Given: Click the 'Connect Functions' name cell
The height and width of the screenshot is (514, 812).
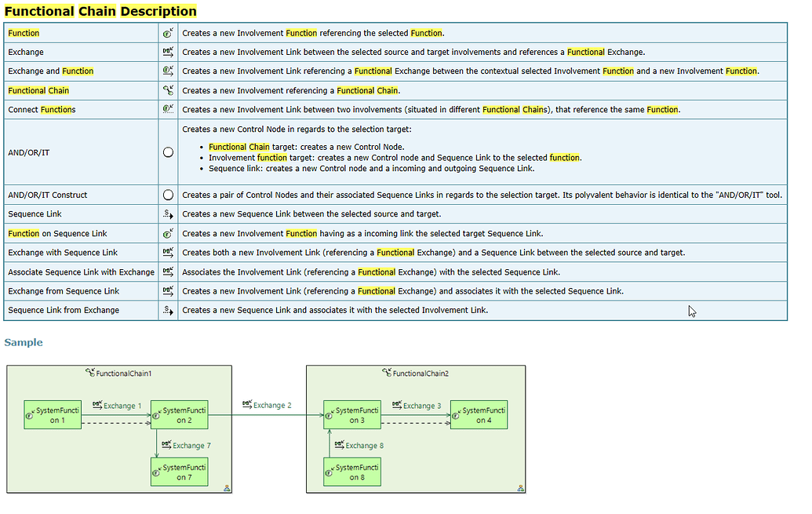Looking at the screenshot, I should point(81,109).
